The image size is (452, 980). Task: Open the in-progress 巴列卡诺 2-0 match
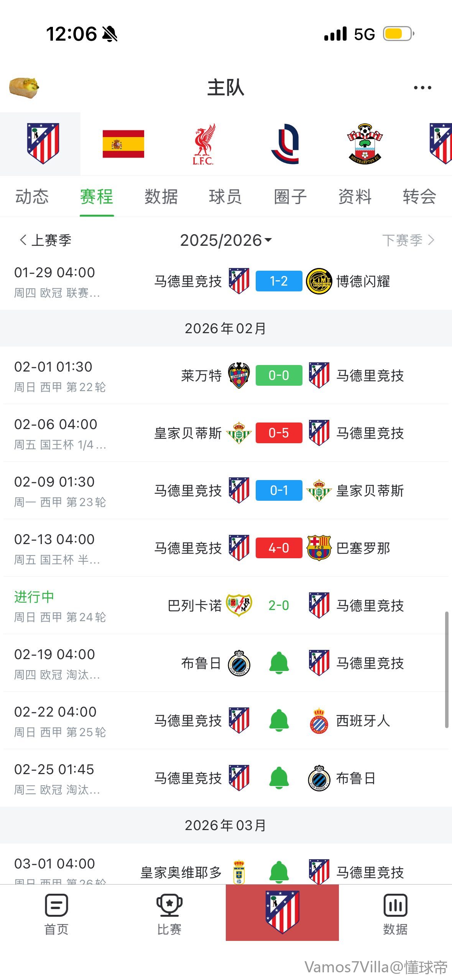[x=279, y=605]
